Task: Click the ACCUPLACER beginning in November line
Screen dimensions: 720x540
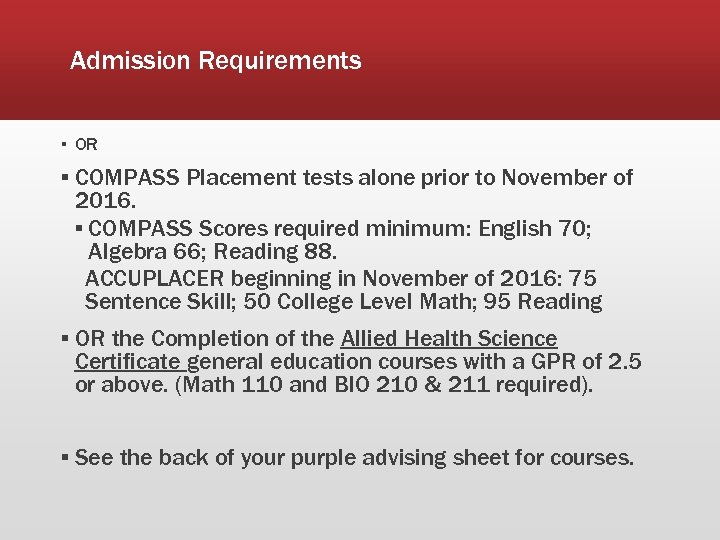Action: pyautogui.click(x=340, y=278)
